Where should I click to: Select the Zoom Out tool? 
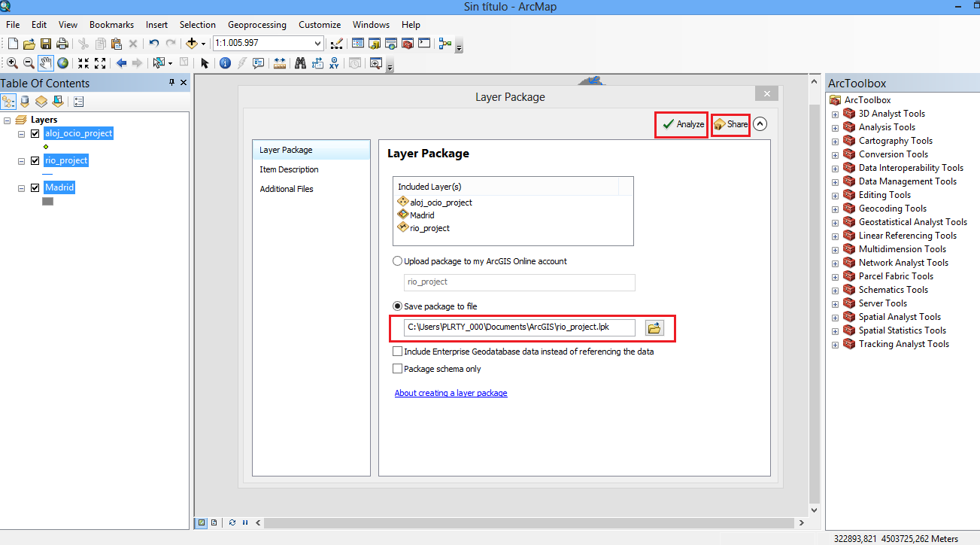click(29, 63)
